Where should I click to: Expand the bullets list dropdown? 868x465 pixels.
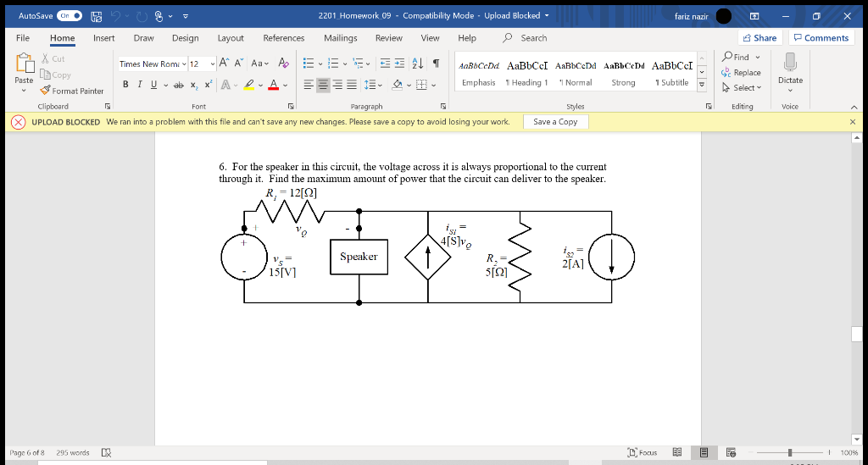(x=320, y=64)
